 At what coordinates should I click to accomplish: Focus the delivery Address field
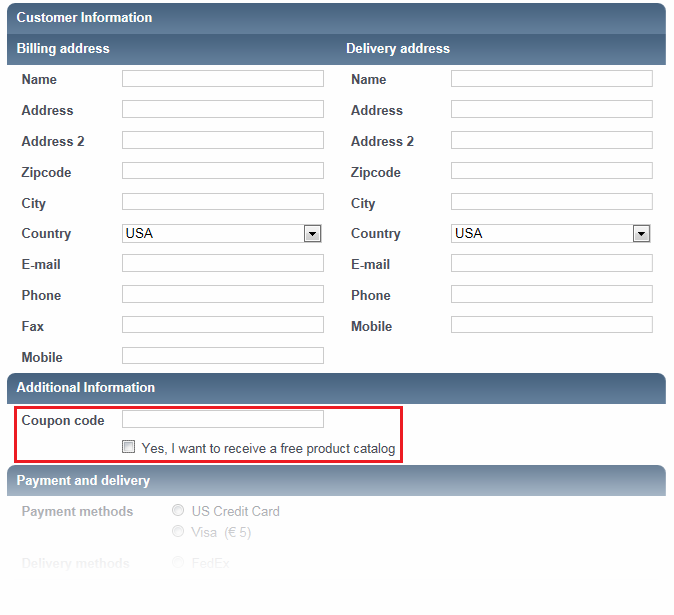pos(551,110)
